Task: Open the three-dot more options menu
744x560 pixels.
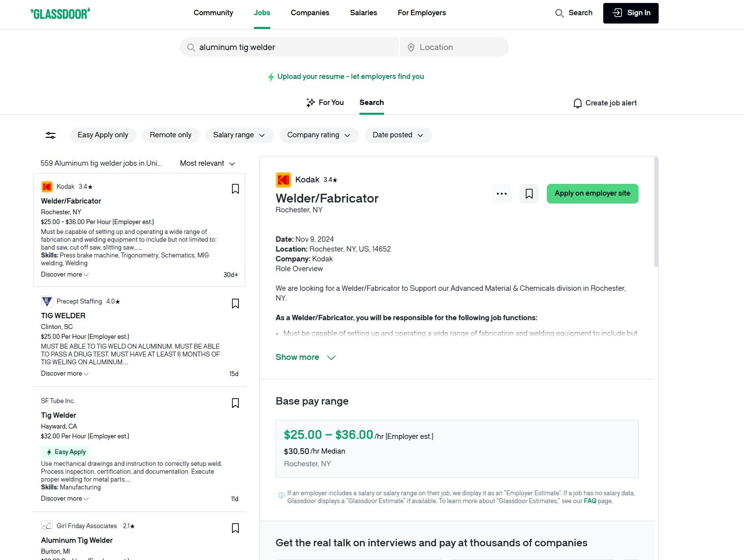Action: point(501,194)
